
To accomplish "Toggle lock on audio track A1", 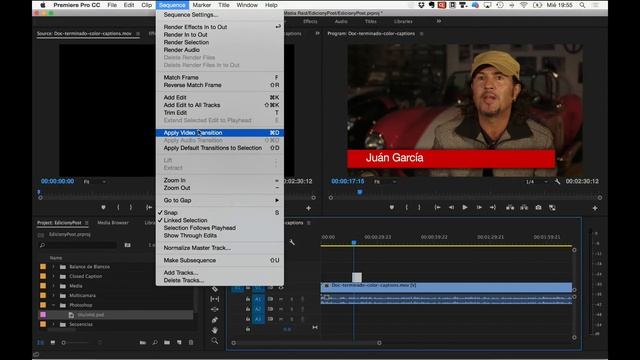I will point(248,299).
